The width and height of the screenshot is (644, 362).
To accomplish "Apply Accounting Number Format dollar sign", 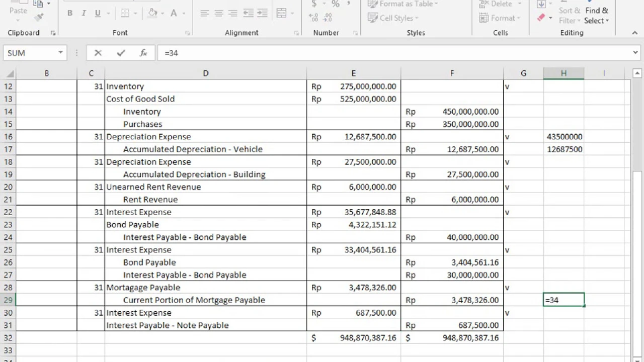I will pyautogui.click(x=314, y=4).
